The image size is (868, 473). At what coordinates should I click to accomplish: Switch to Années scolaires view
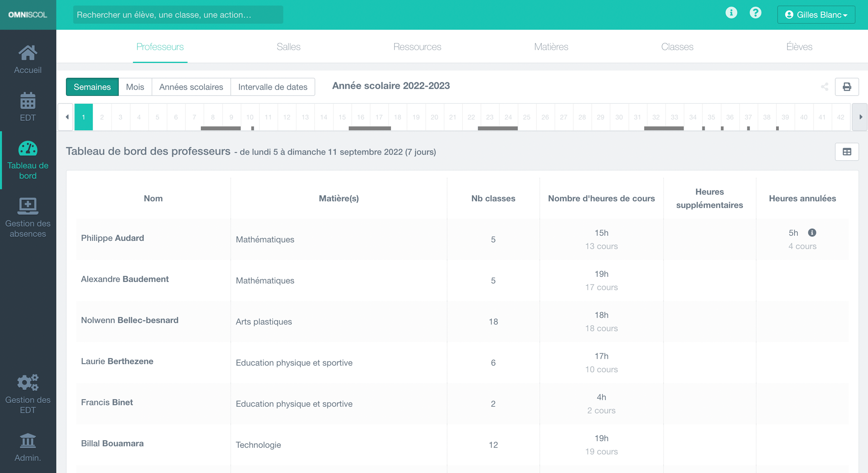coord(191,87)
